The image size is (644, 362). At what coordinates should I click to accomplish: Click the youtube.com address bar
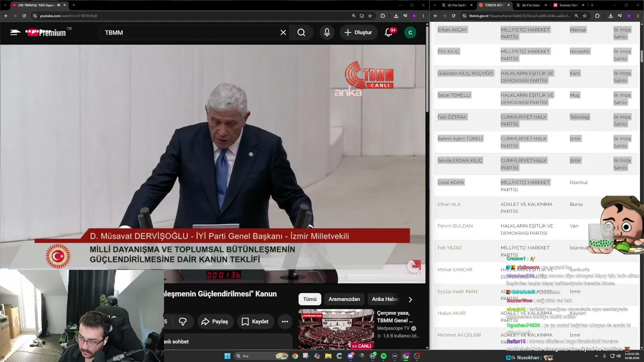[191, 16]
